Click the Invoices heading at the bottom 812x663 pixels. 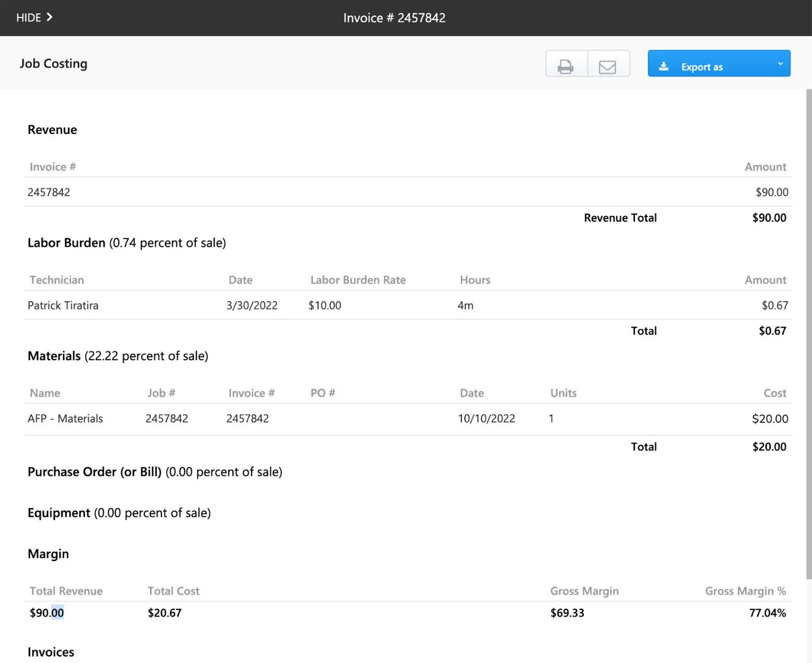pyautogui.click(x=51, y=652)
